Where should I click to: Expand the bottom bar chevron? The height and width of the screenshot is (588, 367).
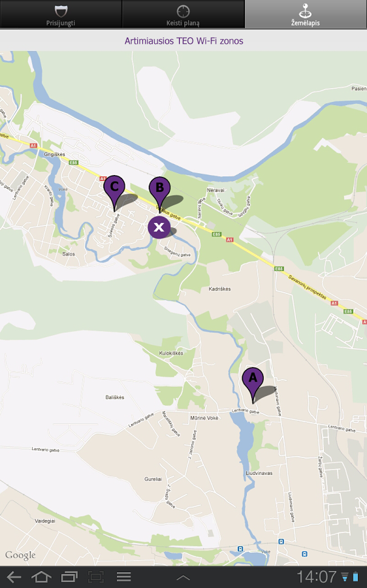tap(183, 578)
